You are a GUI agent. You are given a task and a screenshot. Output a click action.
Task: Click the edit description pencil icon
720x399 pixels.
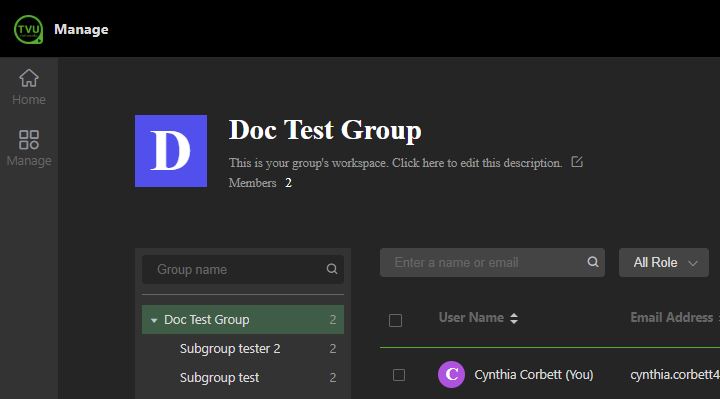pos(577,162)
